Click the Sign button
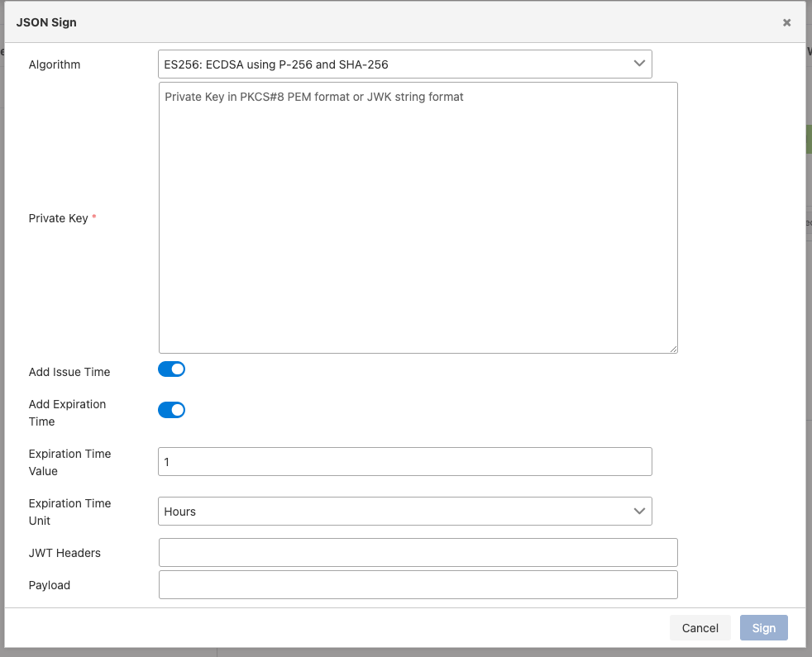The width and height of the screenshot is (812, 657). [x=763, y=628]
